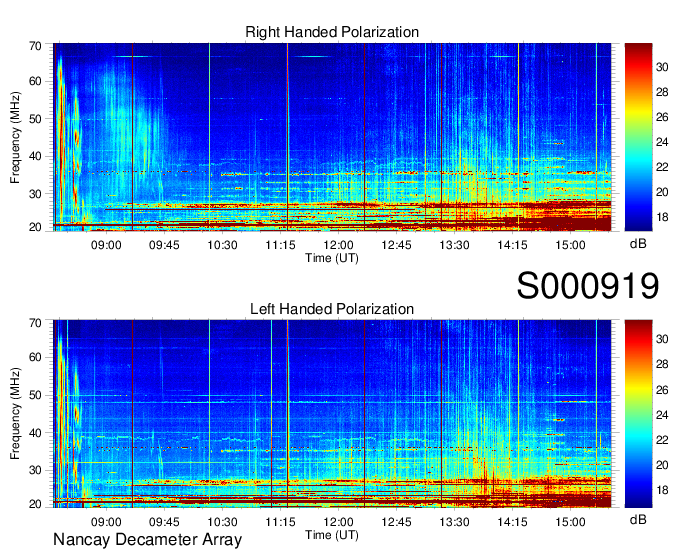Click the 20 MHz tick on left-handed plot

[35, 504]
